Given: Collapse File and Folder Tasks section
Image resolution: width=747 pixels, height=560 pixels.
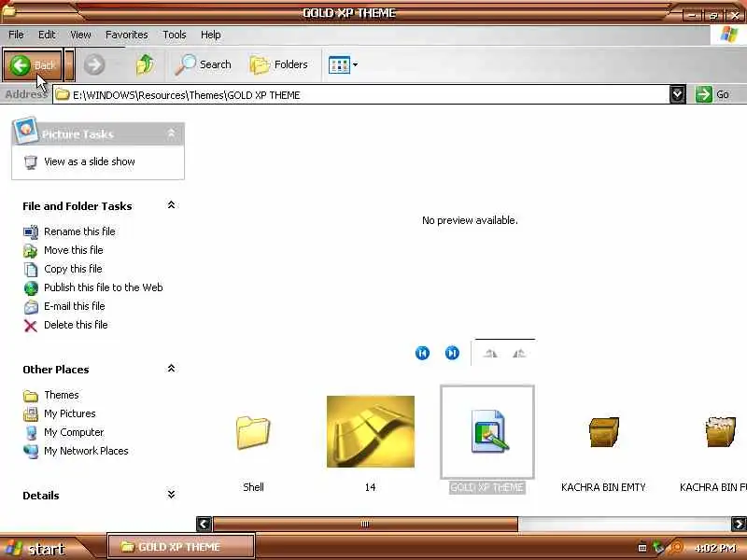Looking at the screenshot, I should coord(171,205).
